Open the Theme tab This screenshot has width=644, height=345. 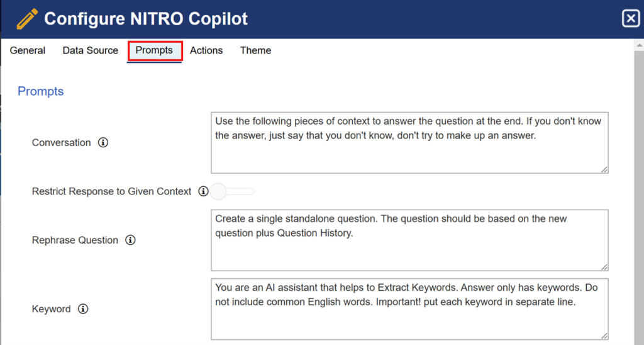255,50
